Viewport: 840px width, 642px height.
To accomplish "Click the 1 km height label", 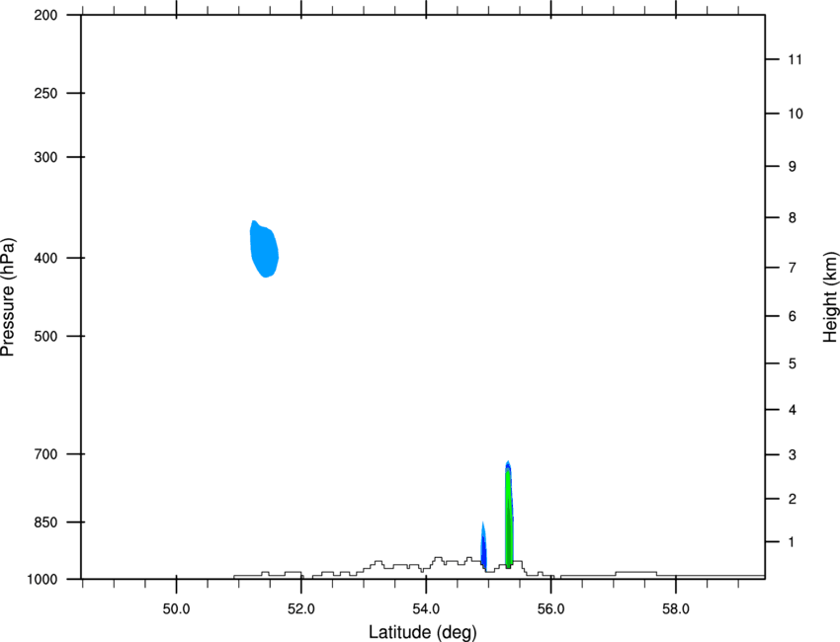I will click(793, 542).
